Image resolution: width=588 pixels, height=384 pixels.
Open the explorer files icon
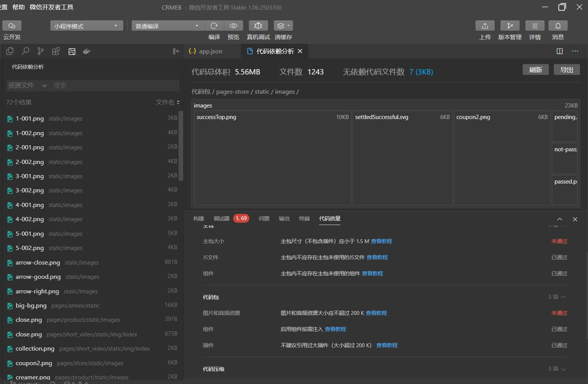coord(10,51)
